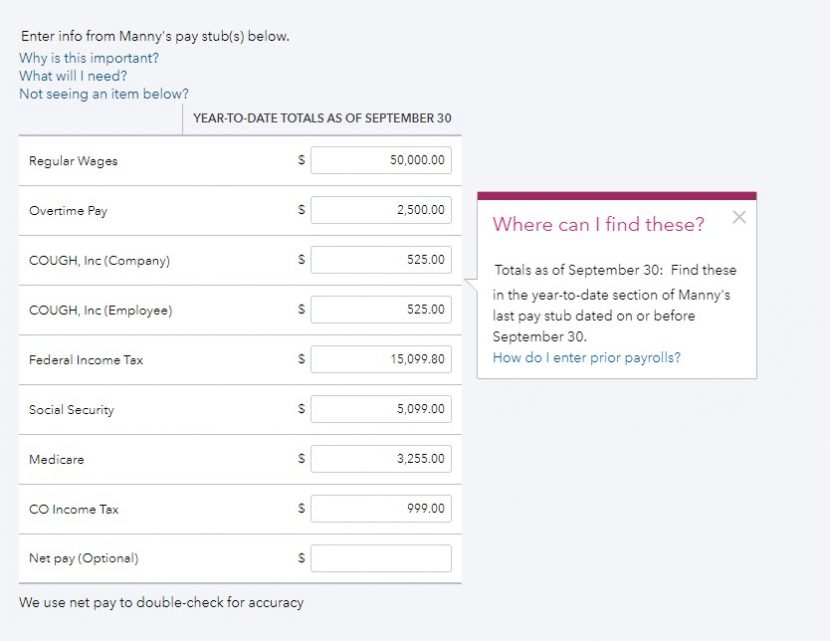Select the empty Net pay (Optional) field
This screenshot has width=830, height=641.
381,557
